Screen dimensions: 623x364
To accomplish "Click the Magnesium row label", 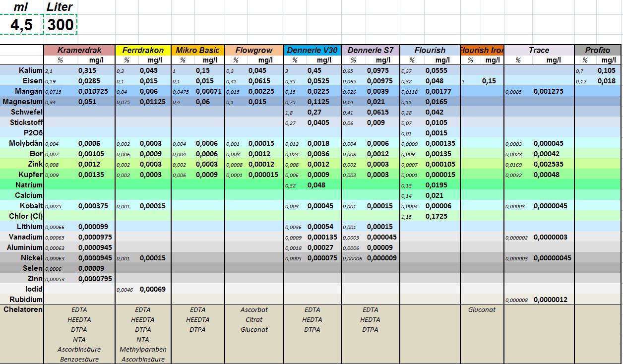I will pos(23,102).
